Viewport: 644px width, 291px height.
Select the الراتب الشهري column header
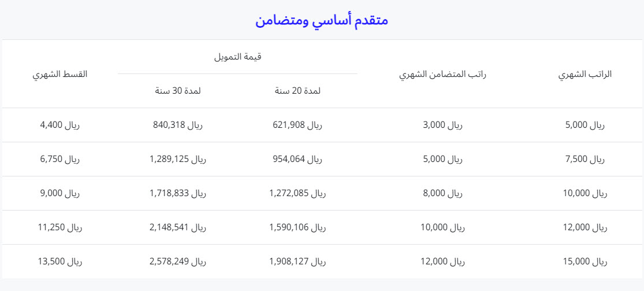coord(585,75)
